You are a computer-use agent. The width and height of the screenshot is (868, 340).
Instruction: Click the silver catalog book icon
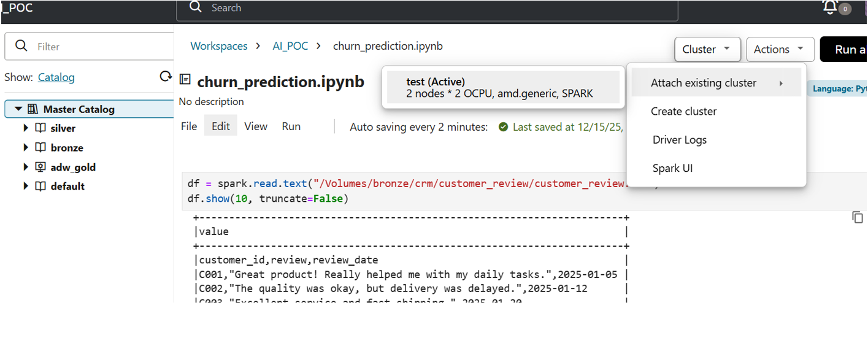coord(40,128)
